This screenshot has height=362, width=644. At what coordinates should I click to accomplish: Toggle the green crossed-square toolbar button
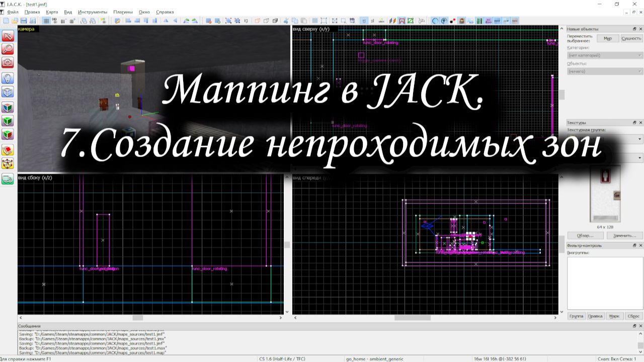pyautogui.click(x=410, y=21)
